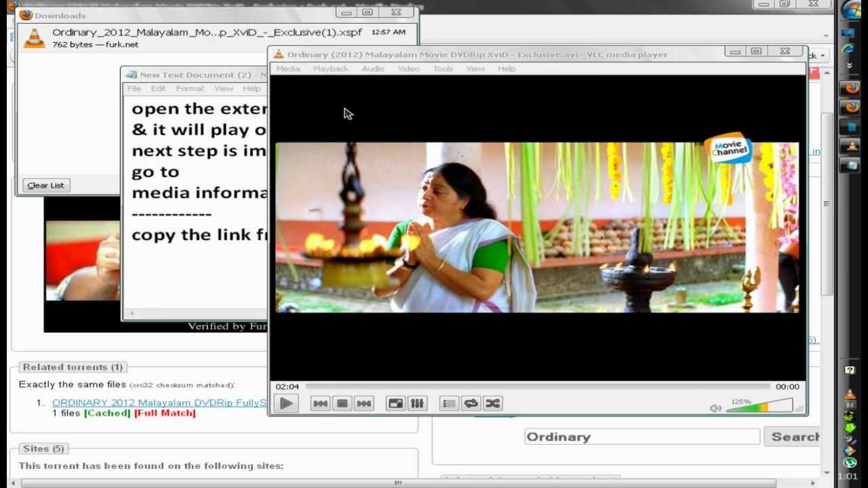The height and width of the screenshot is (488, 868).
Task: Click the last taskbar application button
Action: click(x=850, y=164)
